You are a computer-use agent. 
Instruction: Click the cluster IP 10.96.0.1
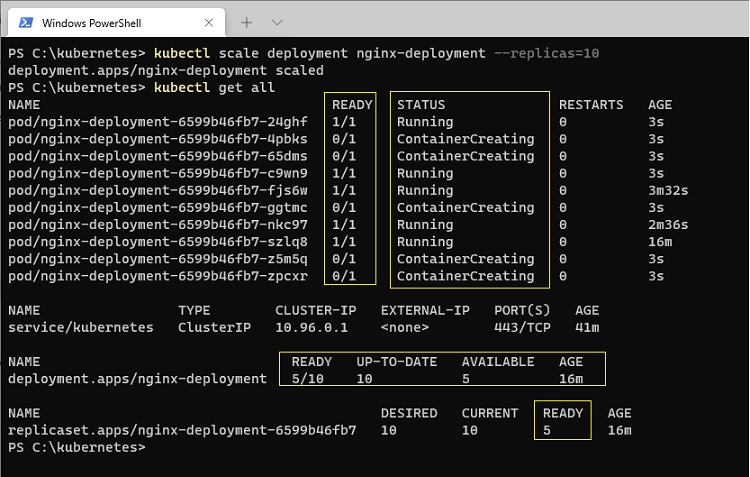311,328
